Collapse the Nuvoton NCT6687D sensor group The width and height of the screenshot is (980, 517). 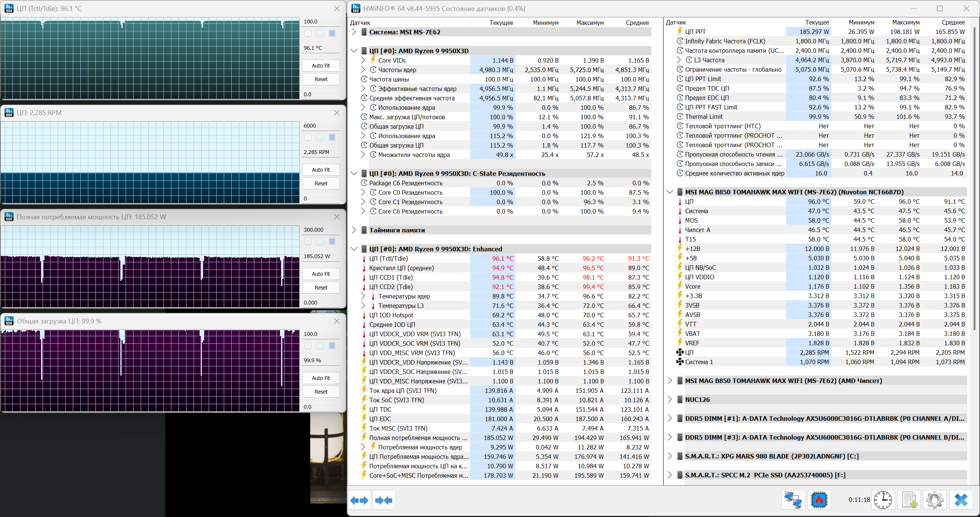coord(669,192)
